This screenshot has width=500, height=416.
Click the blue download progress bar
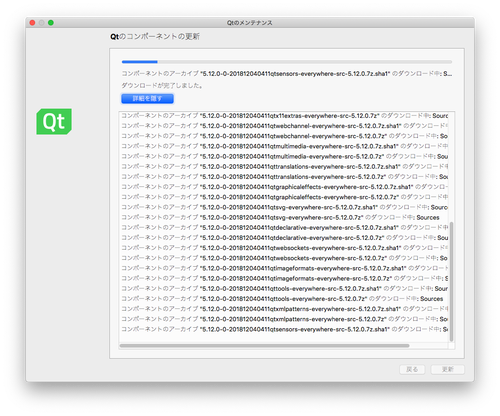pyautogui.click(x=287, y=62)
